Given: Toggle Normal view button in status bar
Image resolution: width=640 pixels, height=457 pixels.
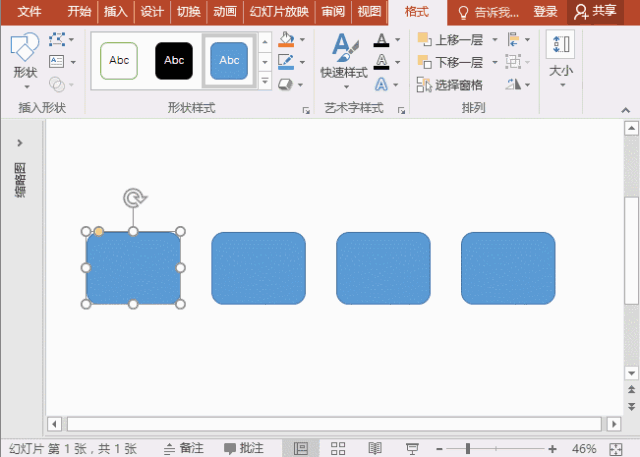Looking at the screenshot, I should [x=301, y=448].
